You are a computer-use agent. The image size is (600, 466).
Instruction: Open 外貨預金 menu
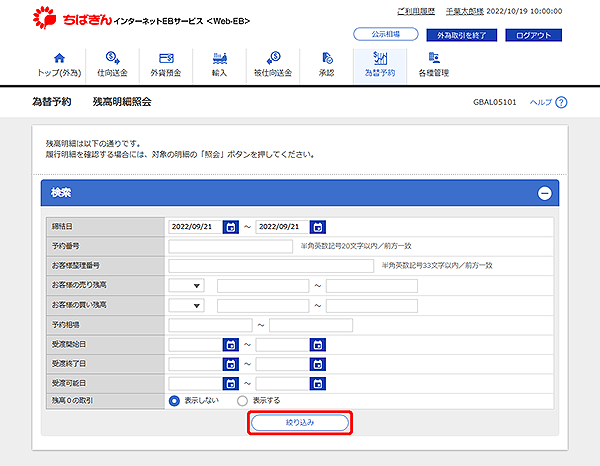(x=166, y=65)
